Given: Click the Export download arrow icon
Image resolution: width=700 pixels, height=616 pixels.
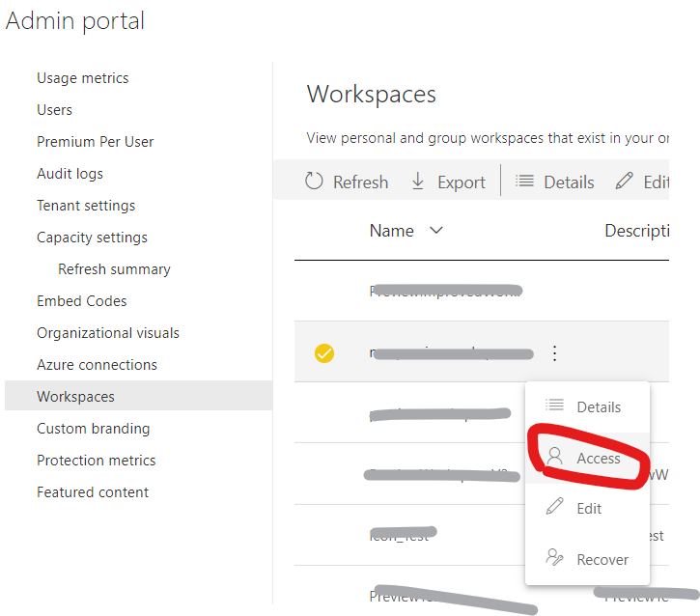Looking at the screenshot, I should (418, 182).
